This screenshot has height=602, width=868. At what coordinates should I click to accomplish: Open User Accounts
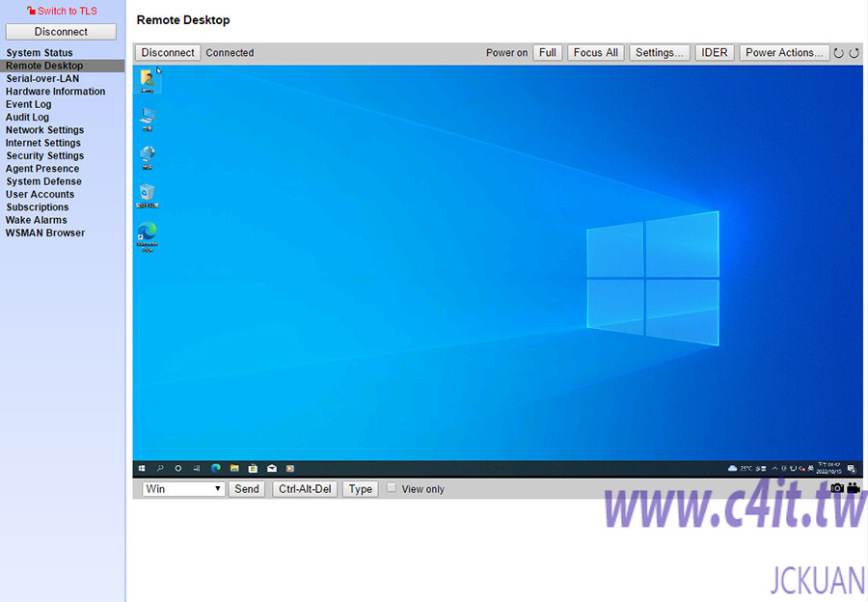(x=40, y=194)
